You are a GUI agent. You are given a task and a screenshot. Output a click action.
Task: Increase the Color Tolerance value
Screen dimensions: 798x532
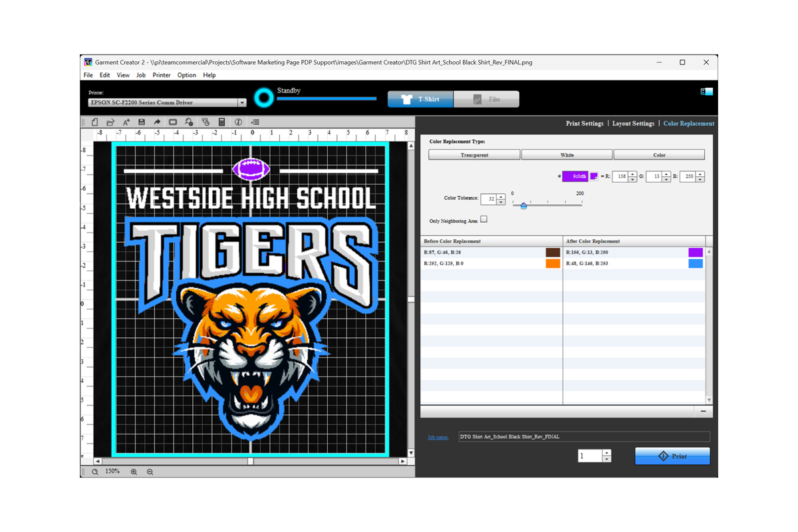coord(501,196)
